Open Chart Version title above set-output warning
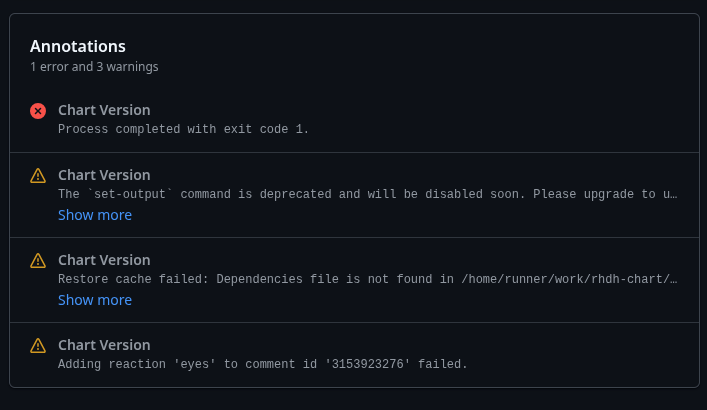707x410 pixels. point(104,175)
